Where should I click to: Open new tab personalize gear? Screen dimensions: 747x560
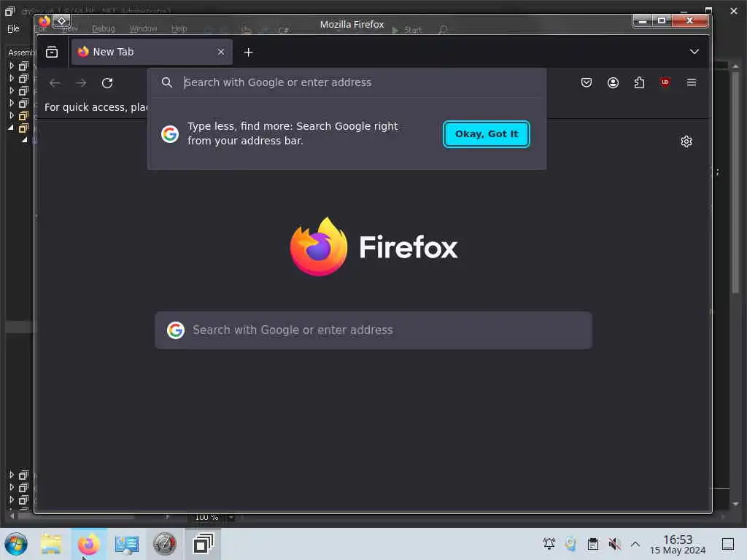click(x=686, y=141)
